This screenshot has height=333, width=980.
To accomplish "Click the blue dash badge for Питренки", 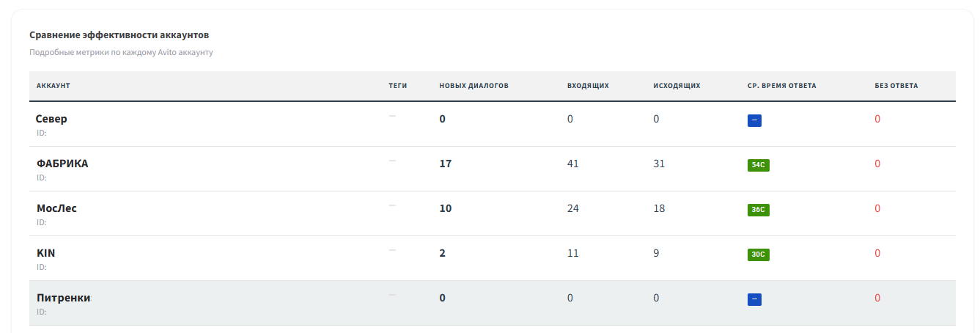I will tap(754, 299).
